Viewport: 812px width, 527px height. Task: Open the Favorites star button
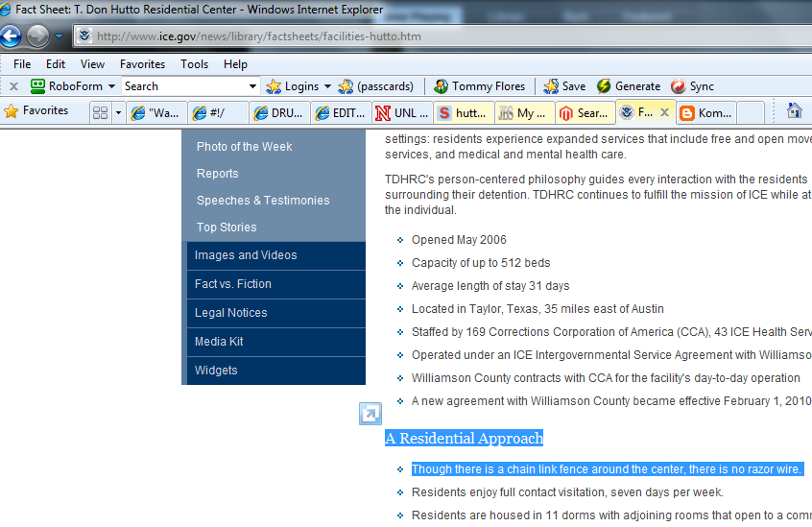(36, 110)
